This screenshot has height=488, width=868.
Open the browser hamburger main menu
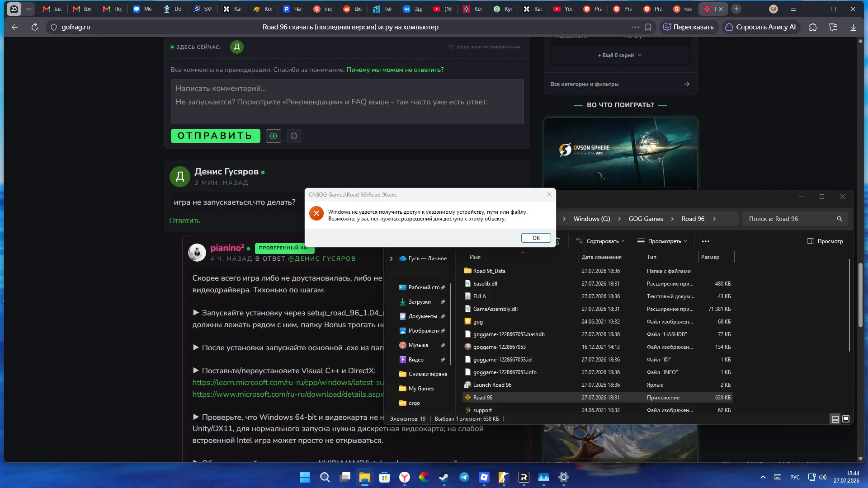[793, 9]
